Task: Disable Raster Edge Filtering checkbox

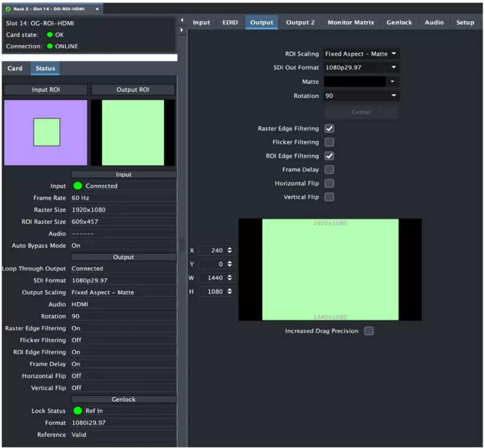Action: (x=329, y=129)
